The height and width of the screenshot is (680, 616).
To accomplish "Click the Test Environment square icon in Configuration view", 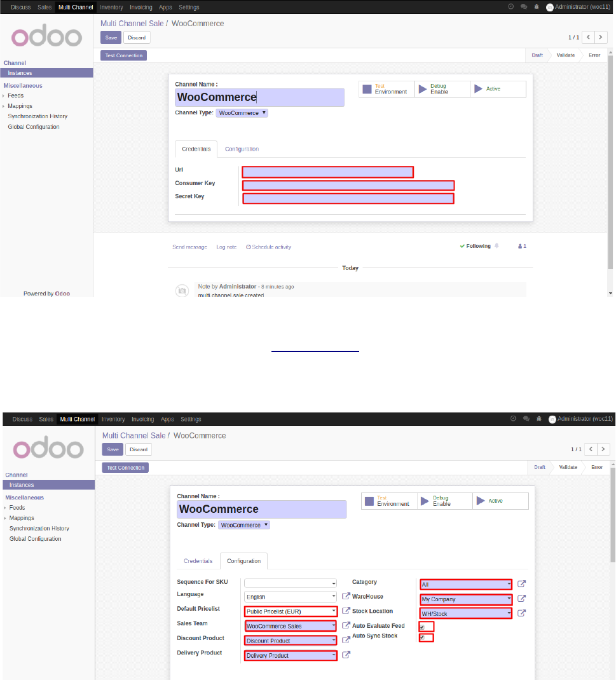I will pos(369,501).
